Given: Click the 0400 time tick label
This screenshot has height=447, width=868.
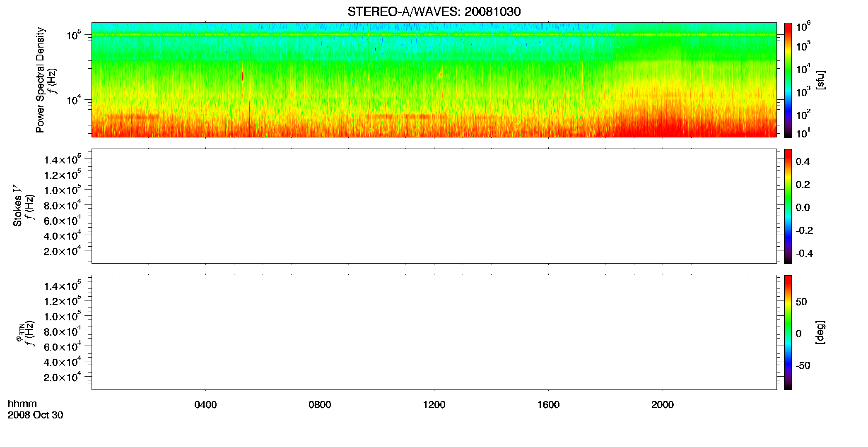Looking at the screenshot, I should (205, 405).
